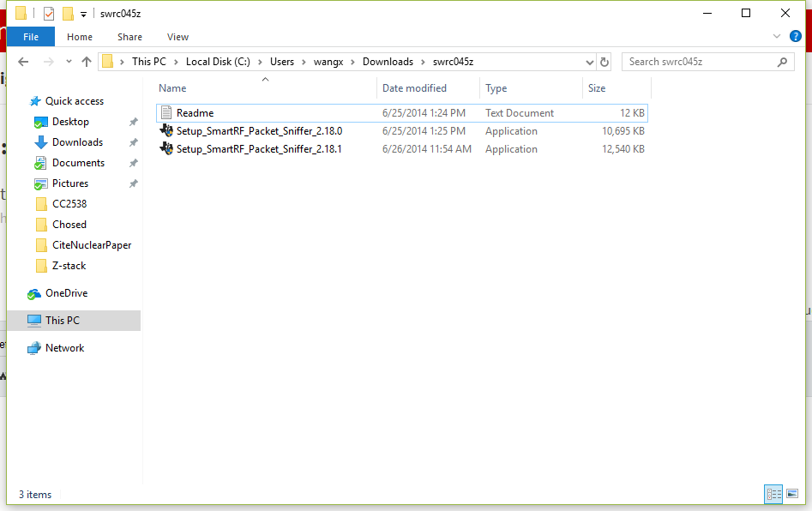Open the Share ribbon tab

click(129, 37)
